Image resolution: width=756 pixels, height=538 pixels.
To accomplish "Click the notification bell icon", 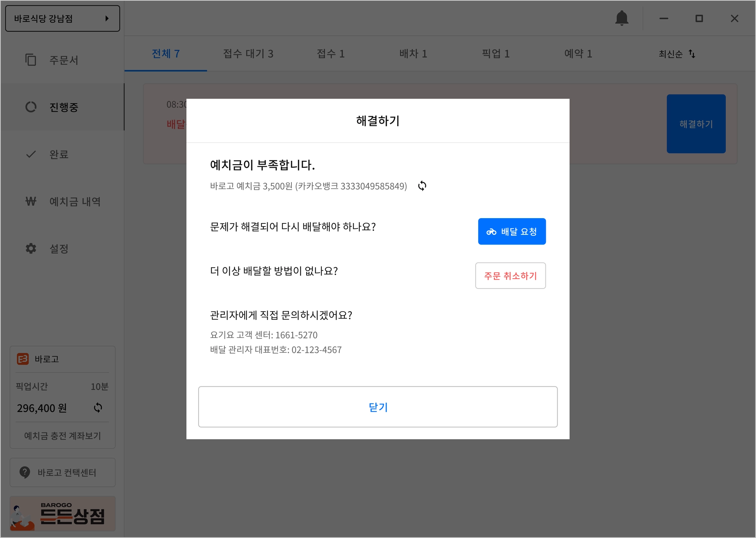I will [x=621, y=18].
